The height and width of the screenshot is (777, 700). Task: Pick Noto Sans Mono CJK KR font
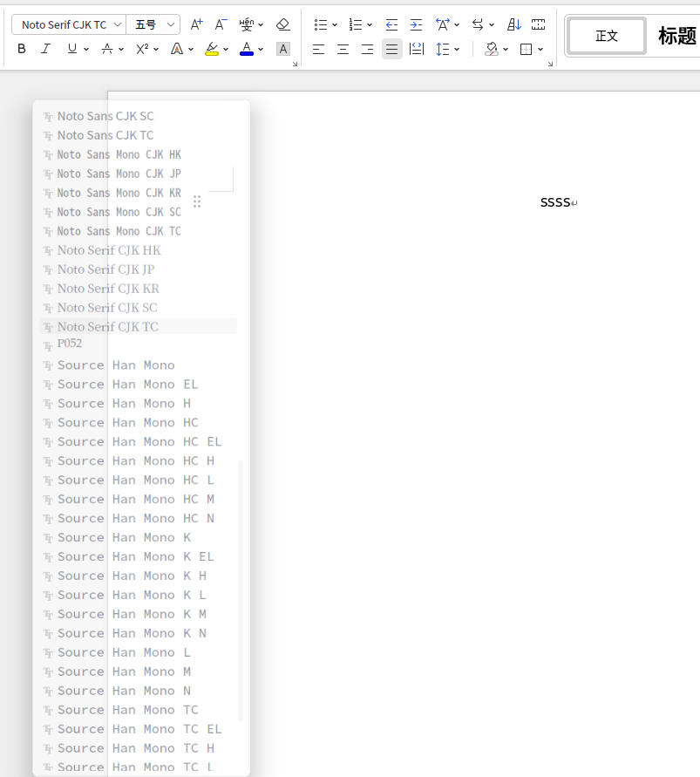[x=139, y=193]
